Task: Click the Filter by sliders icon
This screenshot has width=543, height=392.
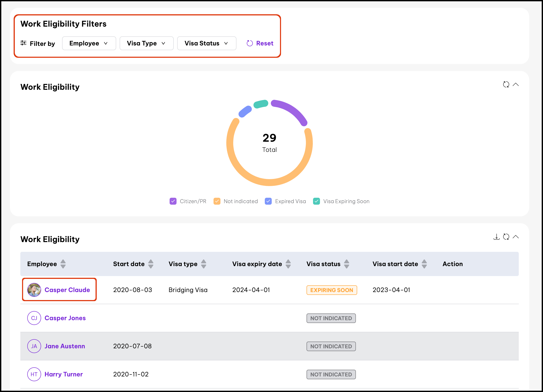Action: tap(23, 43)
